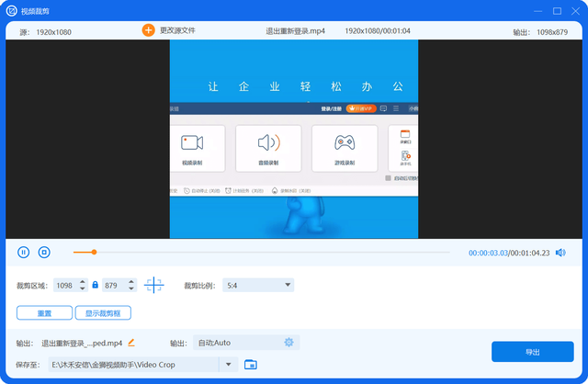Toggle the aspect ratio lock icon
Image resolution: width=588 pixels, height=384 pixels.
pos(96,285)
